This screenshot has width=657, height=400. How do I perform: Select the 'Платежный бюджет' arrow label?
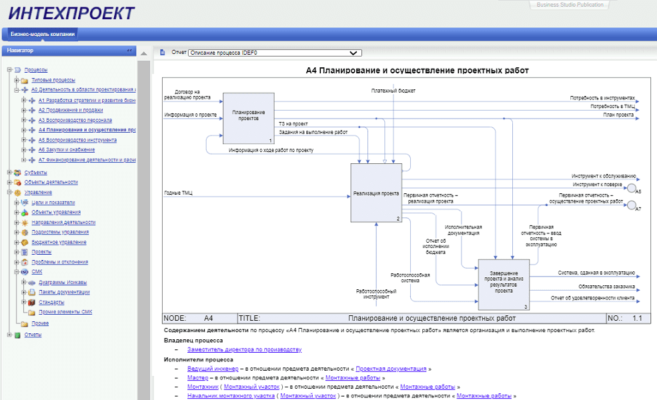pos(393,91)
